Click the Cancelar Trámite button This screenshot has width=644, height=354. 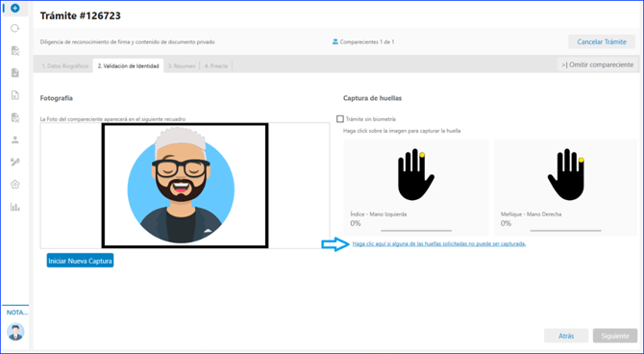click(x=602, y=41)
